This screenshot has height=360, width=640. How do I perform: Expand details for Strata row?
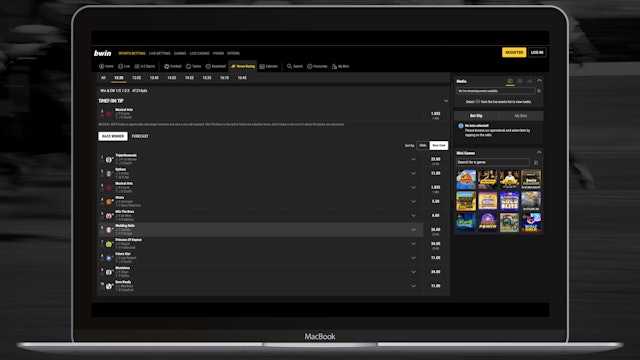point(413,202)
